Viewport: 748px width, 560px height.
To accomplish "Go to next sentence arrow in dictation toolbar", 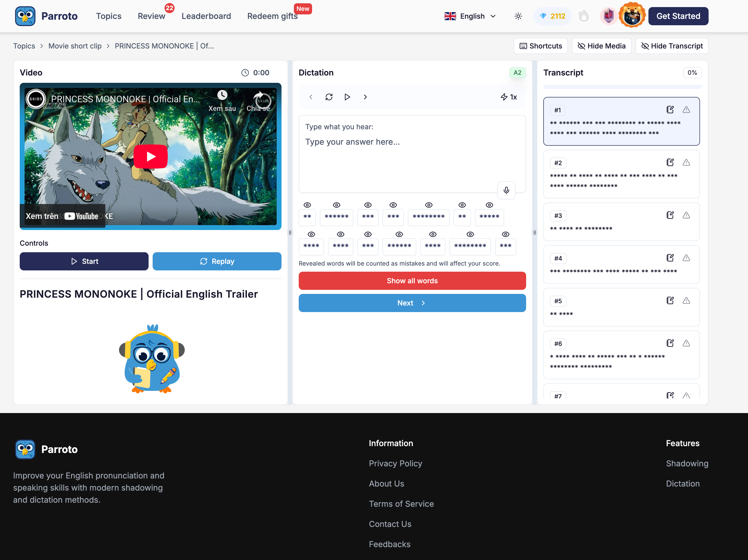I will point(365,97).
